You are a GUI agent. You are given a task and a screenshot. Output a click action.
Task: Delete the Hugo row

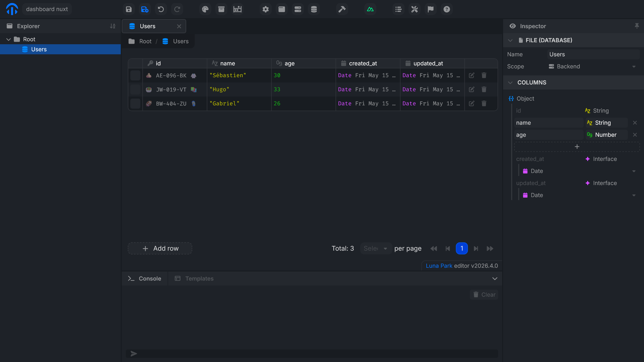[484, 89]
